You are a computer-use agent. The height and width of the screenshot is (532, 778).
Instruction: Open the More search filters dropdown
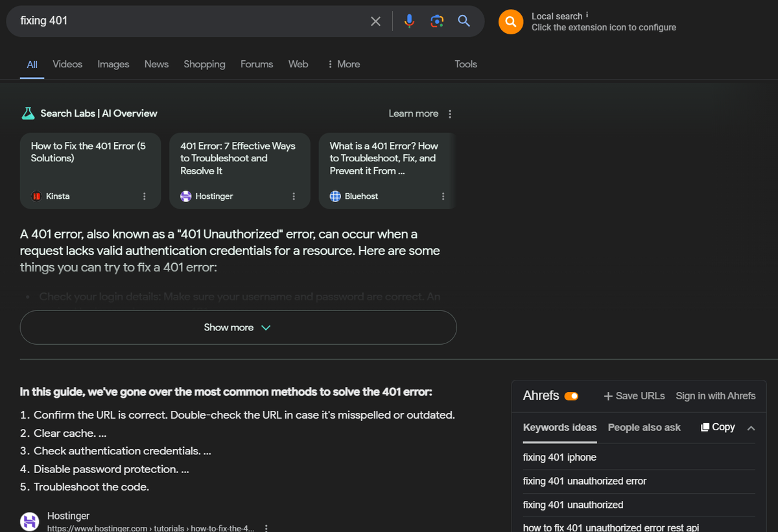click(344, 64)
